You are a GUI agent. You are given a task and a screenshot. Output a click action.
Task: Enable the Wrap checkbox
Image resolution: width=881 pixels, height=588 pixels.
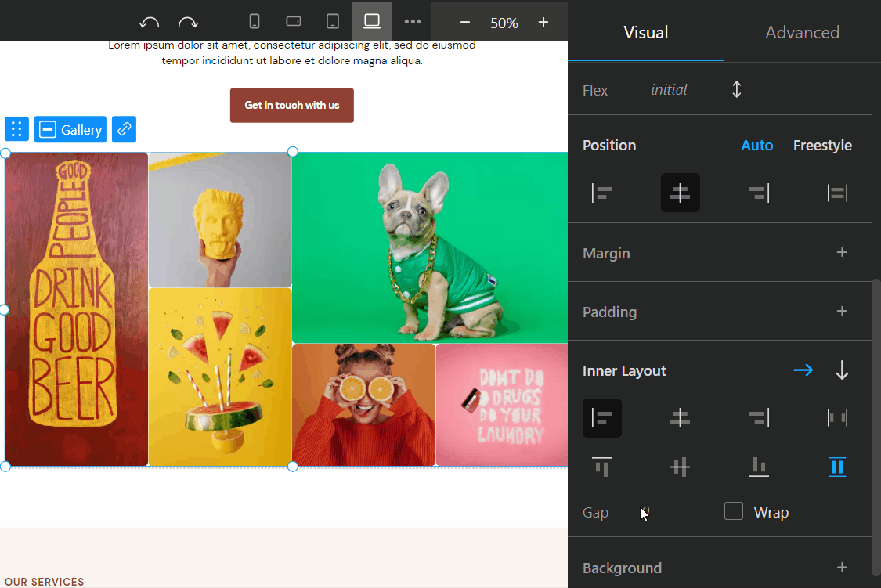(x=734, y=512)
